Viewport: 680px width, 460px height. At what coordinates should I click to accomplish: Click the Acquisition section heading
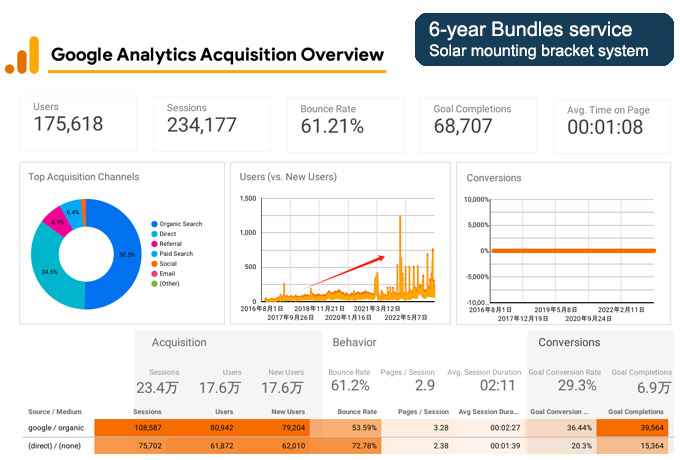179,343
